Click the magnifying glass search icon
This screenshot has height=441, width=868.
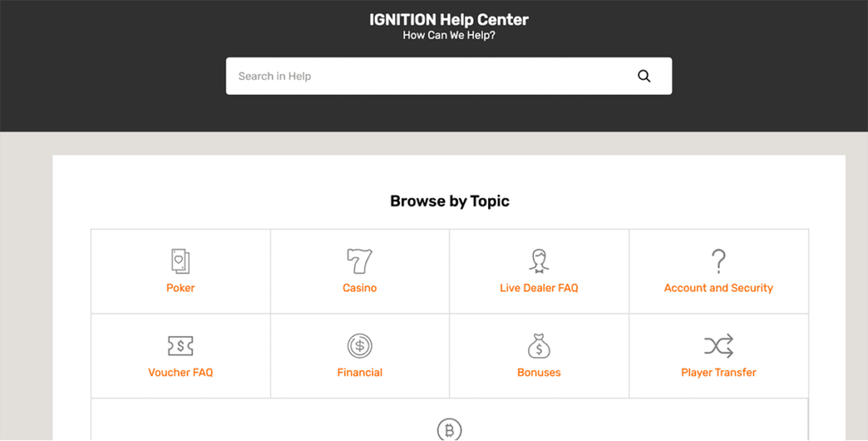(x=644, y=76)
